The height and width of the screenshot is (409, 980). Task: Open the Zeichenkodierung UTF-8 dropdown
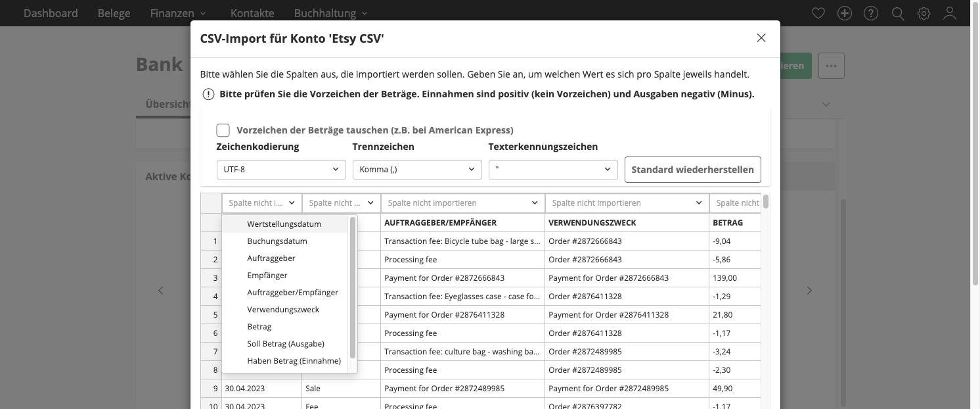click(281, 170)
